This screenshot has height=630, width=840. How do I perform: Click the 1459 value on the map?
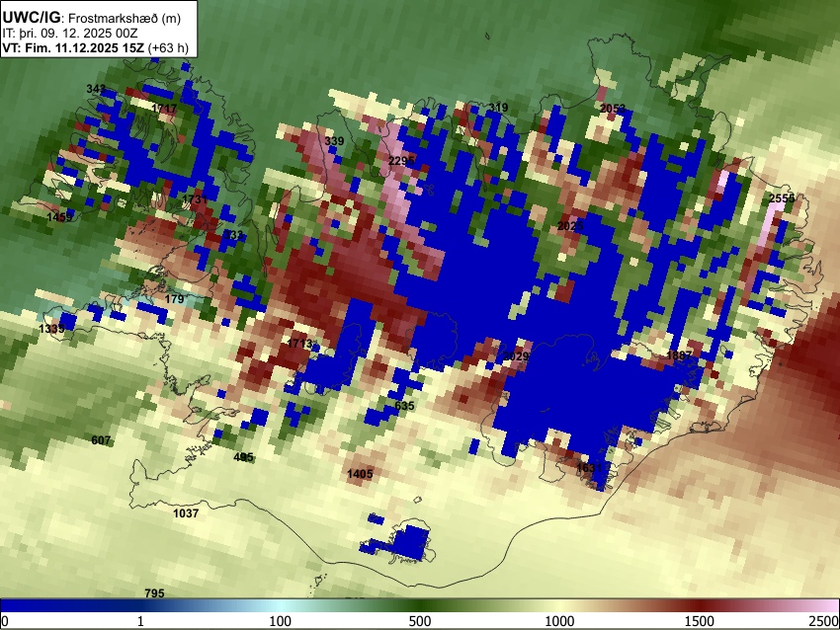[x=59, y=217]
